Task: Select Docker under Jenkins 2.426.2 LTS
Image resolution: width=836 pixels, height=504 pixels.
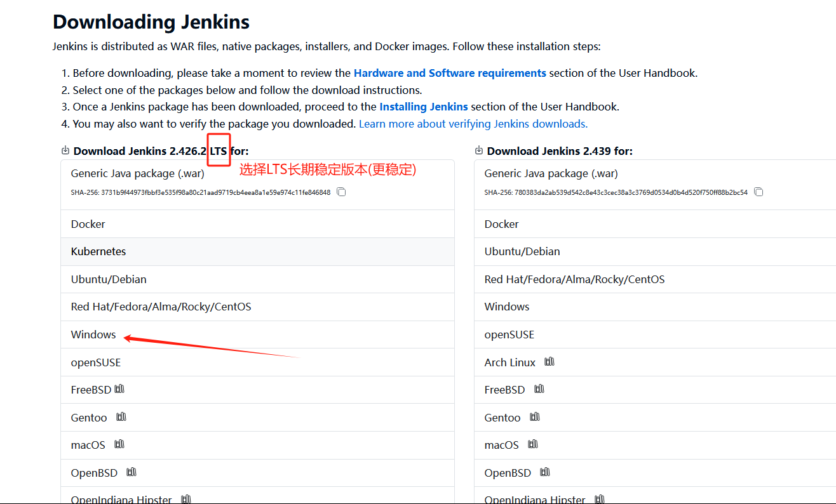Action: 257,224
